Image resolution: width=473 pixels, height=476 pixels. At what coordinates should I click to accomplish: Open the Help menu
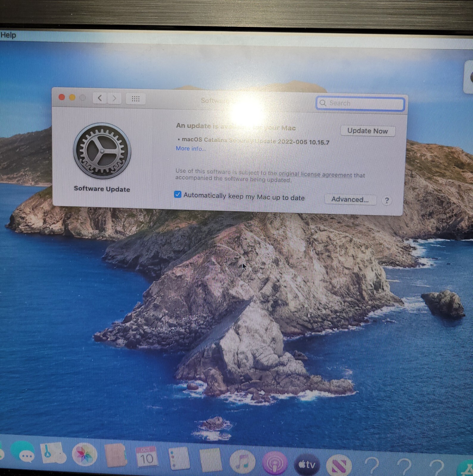8,35
